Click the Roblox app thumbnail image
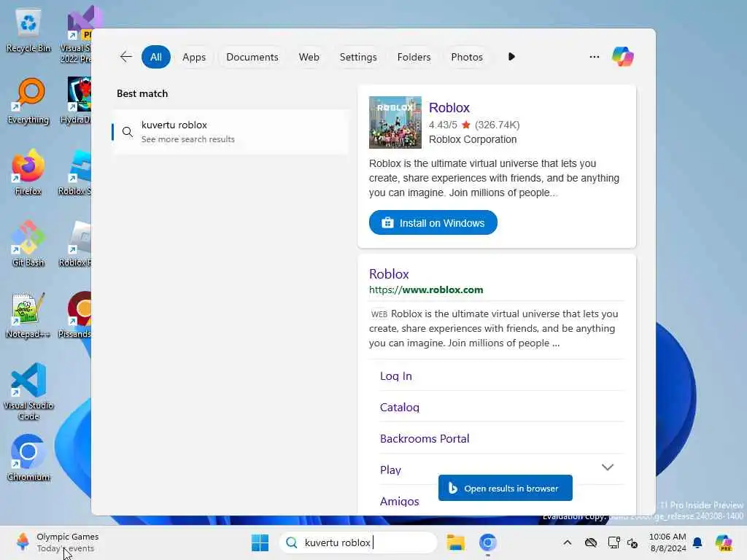This screenshot has height=560, width=747. click(x=395, y=122)
